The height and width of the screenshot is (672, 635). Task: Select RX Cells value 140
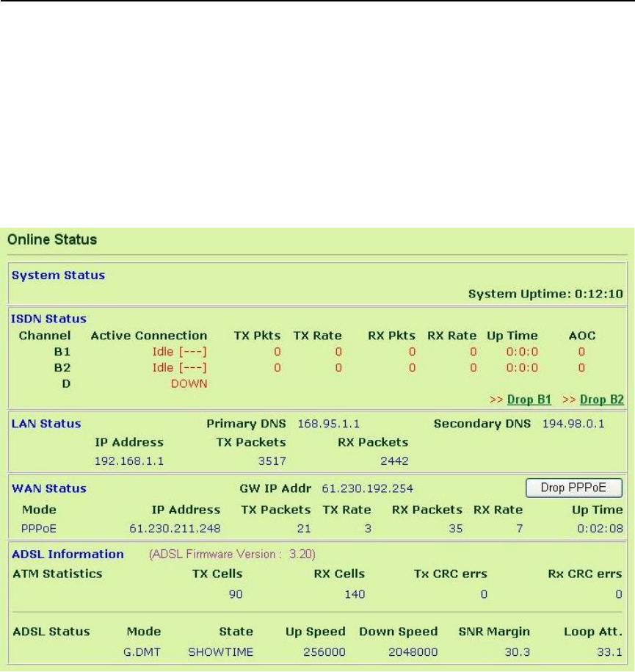(355, 594)
